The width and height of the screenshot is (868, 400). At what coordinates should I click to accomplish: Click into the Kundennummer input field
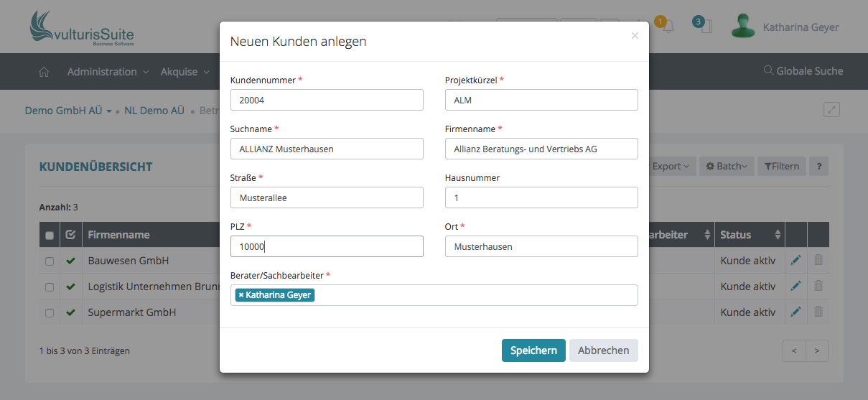[327, 101]
